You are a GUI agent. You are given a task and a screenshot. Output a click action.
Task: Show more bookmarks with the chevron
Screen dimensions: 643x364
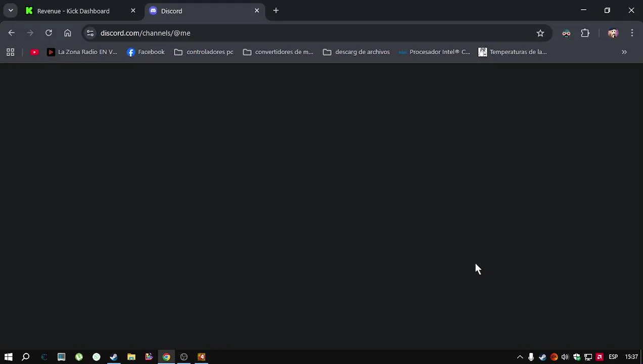(624, 52)
